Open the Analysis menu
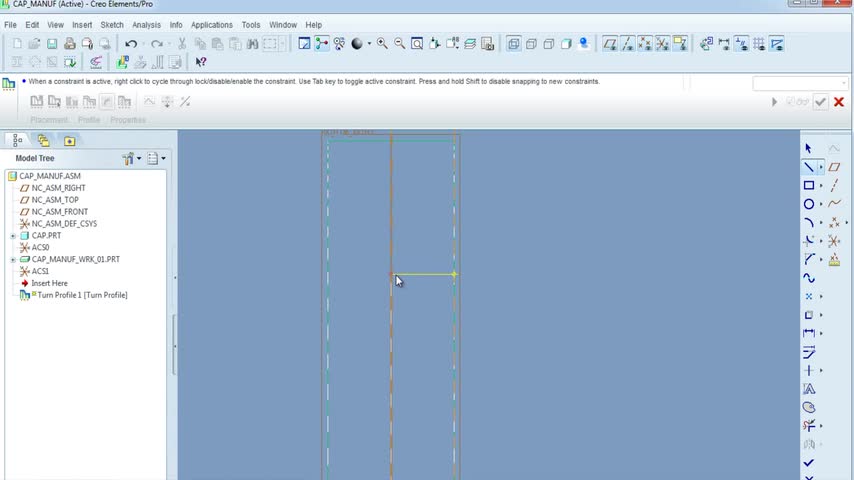The image size is (854, 480). coord(147,25)
